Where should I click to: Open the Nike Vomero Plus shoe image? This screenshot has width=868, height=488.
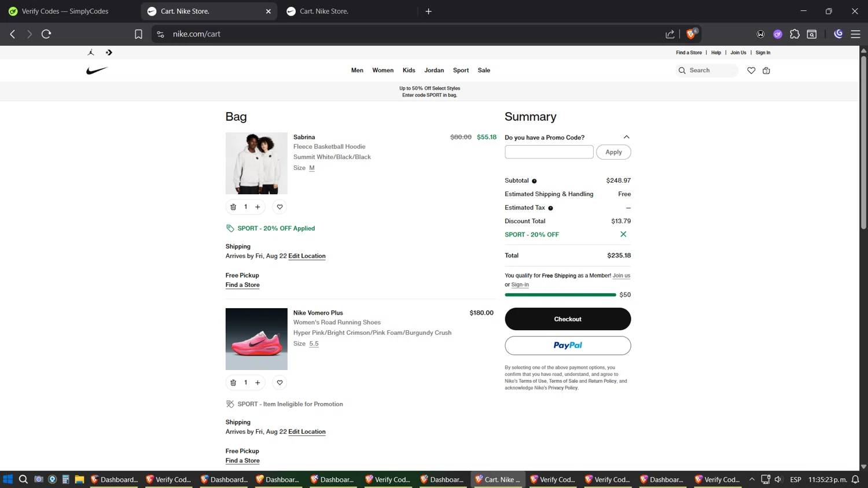click(x=256, y=339)
